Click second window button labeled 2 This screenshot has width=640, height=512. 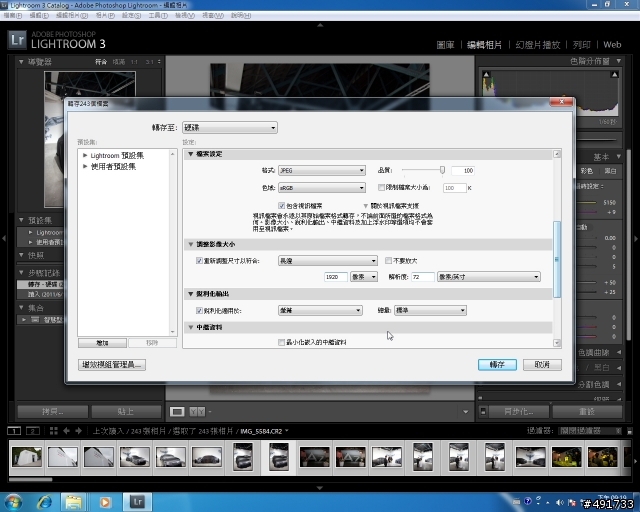click(33, 431)
